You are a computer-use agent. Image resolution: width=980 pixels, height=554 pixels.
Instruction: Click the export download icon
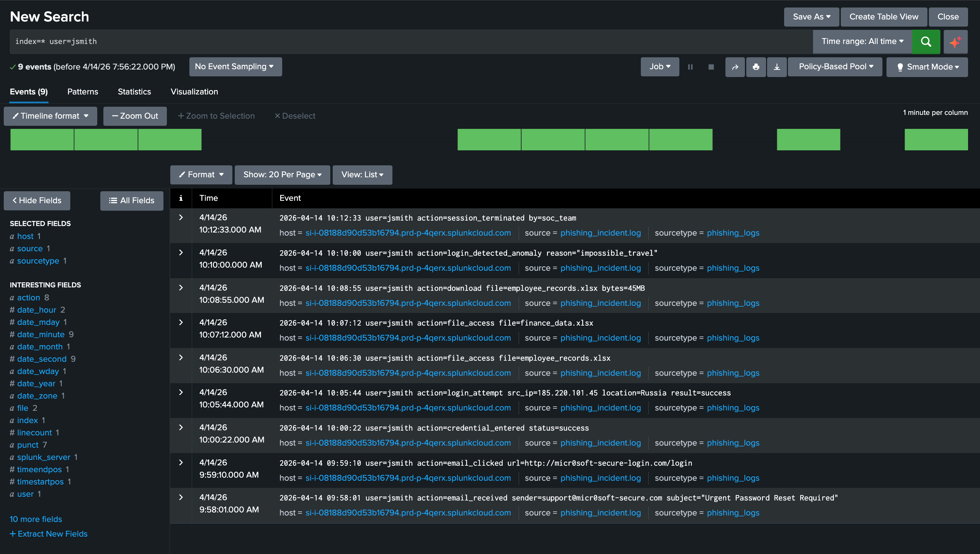tap(777, 67)
